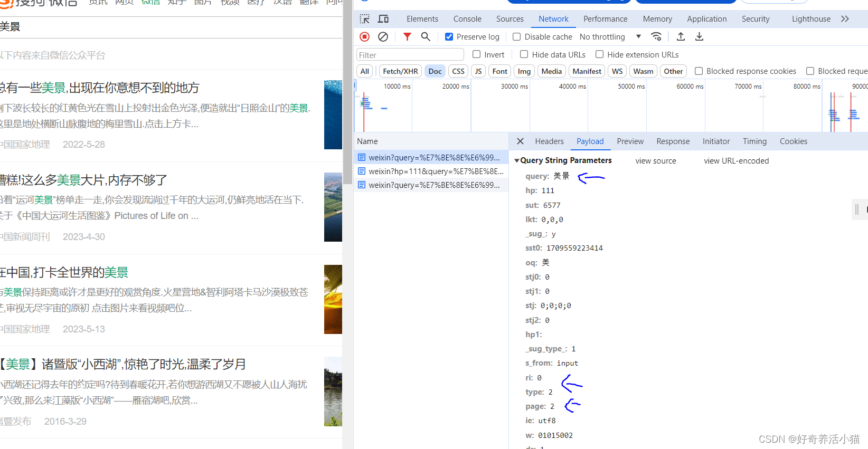Clear the network log
Viewport: 868px width, 449px height.
pyautogui.click(x=383, y=36)
